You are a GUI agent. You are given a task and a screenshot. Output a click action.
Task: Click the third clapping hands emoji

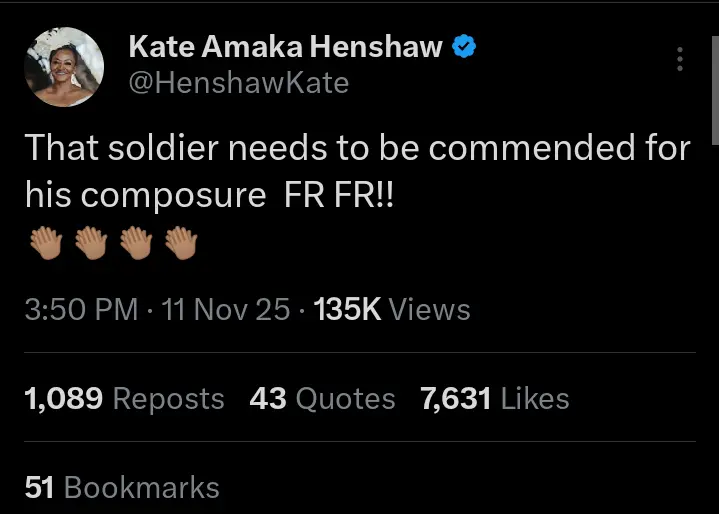[136, 243]
